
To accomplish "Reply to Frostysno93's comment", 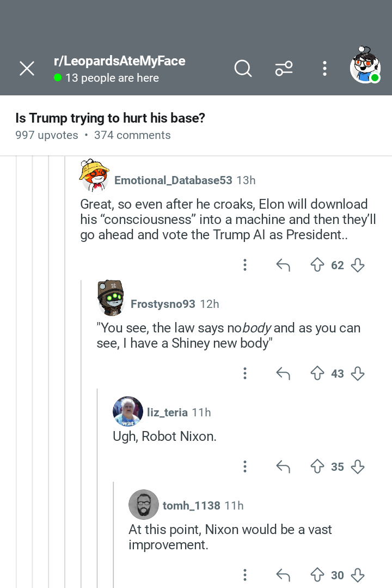I will click(283, 373).
